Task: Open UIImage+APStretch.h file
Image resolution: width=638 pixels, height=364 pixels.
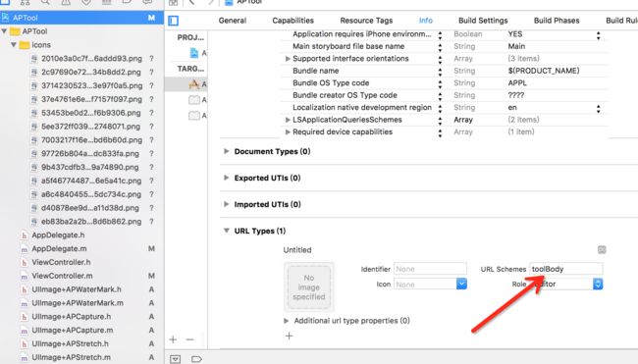Action: 70,343
